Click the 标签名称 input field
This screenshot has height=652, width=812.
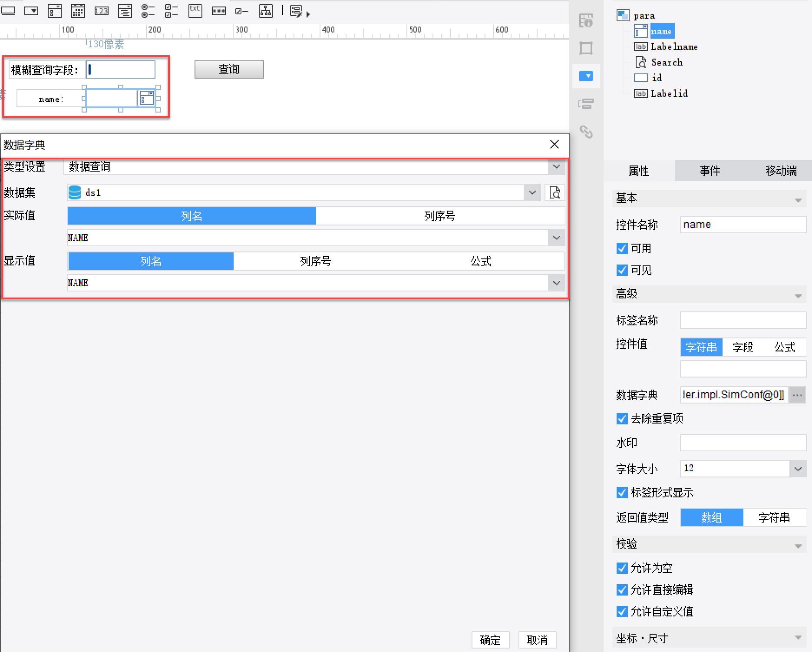[x=743, y=320]
